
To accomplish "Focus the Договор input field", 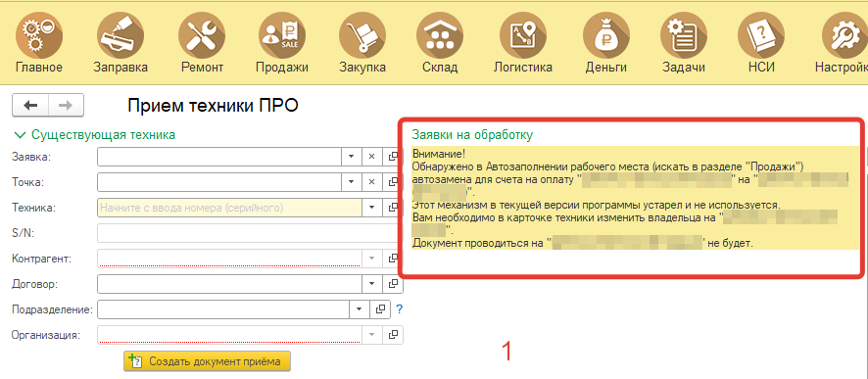I will [x=229, y=284].
